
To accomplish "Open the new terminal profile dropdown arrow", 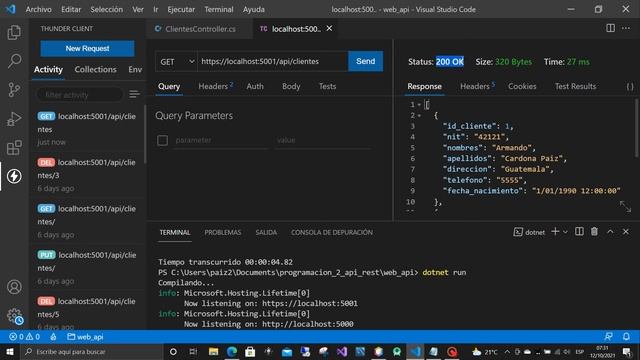I will [x=565, y=232].
